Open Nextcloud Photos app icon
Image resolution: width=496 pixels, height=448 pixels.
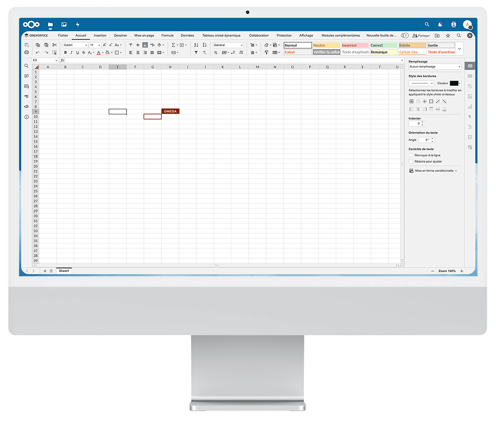[x=64, y=24]
